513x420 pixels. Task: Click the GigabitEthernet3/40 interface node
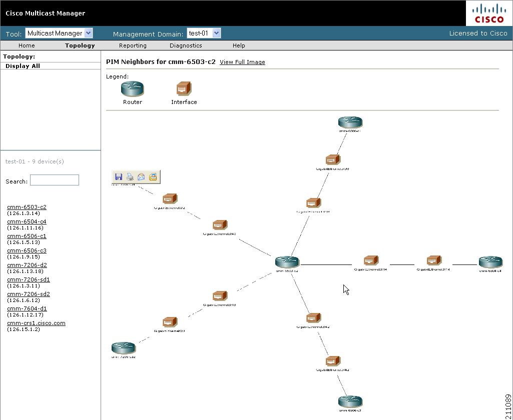pos(220,225)
